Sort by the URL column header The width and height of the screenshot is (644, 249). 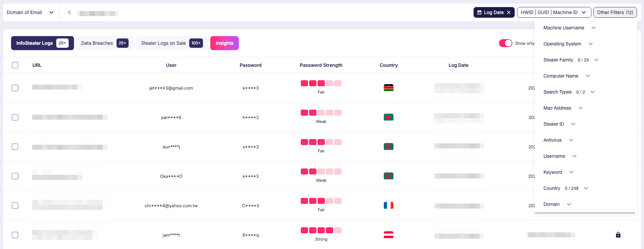tap(37, 65)
